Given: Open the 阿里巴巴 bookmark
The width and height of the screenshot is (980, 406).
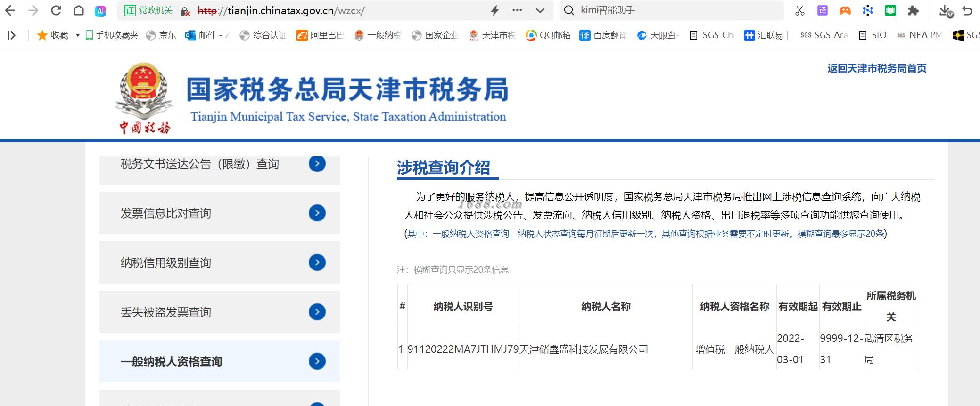Looking at the screenshot, I should pos(321,35).
